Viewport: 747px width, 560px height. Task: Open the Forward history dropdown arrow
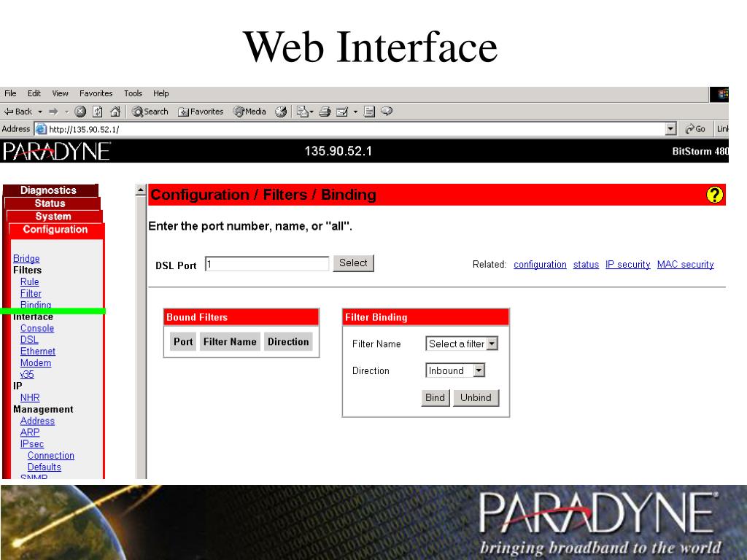(66, 112)
